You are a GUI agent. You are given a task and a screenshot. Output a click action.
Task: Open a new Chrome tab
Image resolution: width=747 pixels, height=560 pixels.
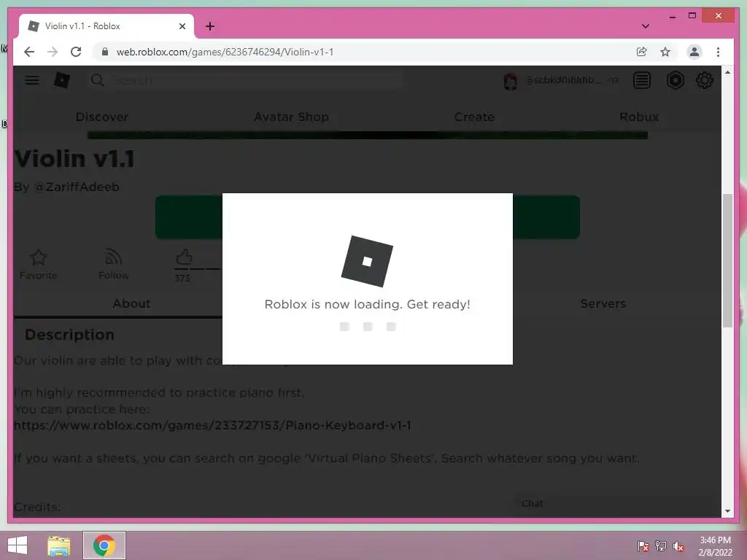[x=210, y=26]
